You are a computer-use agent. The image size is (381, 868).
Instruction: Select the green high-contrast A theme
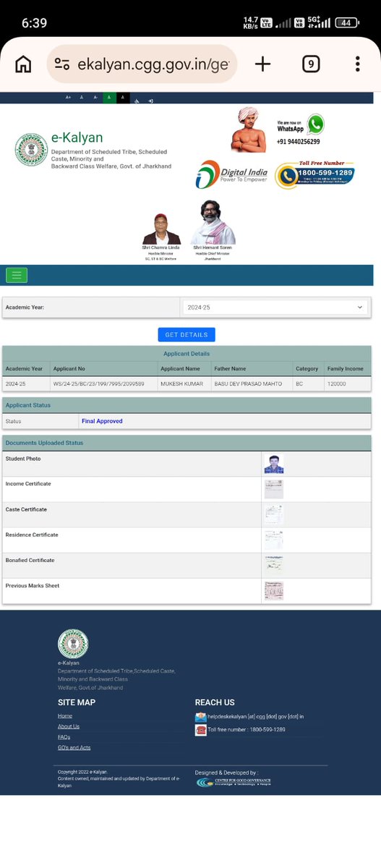[109, 98]
